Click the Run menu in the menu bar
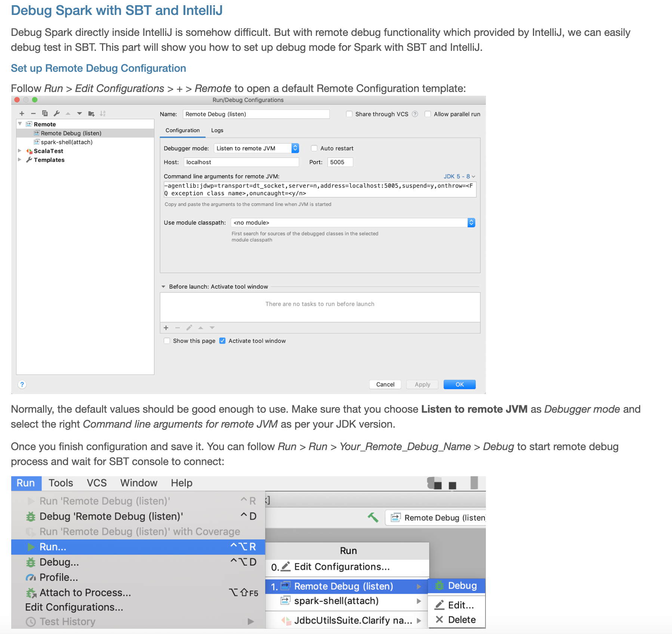The image size is (672, 634). coord(26,483)
